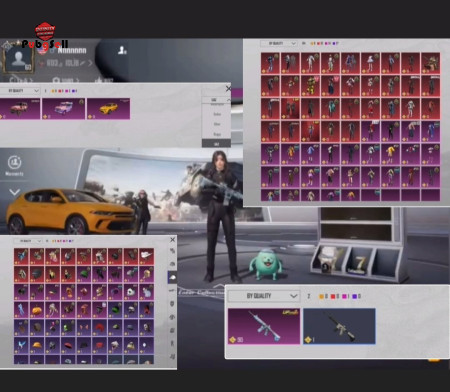The width and height of the screenshot is (450, 392).
Task: Close the headgear inventory panel
Action: 172,240
